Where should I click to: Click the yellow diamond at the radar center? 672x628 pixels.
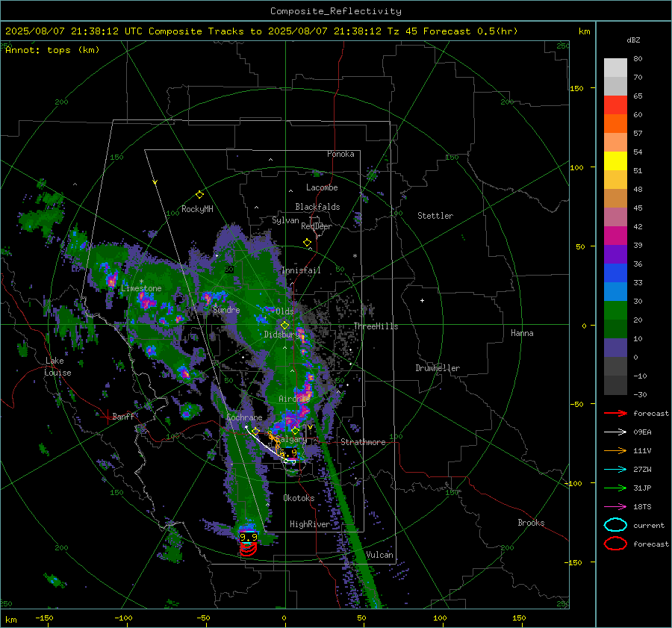click(285, 326)
